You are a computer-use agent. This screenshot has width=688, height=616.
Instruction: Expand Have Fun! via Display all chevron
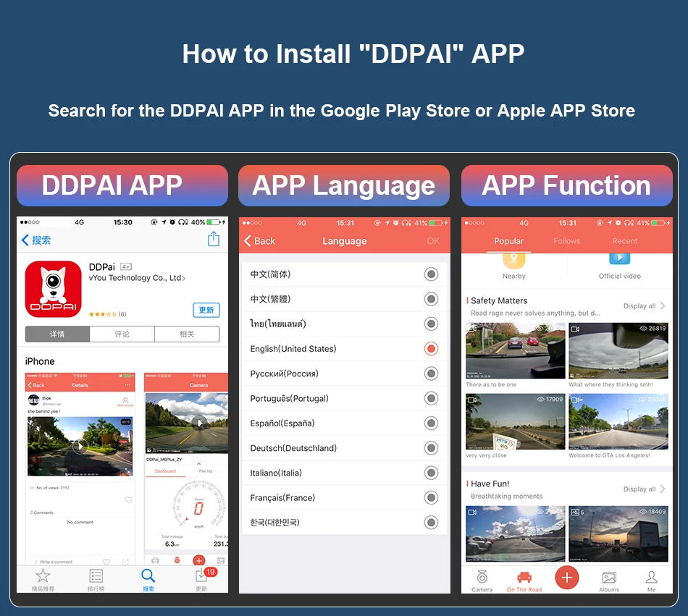tap(663, 489)
